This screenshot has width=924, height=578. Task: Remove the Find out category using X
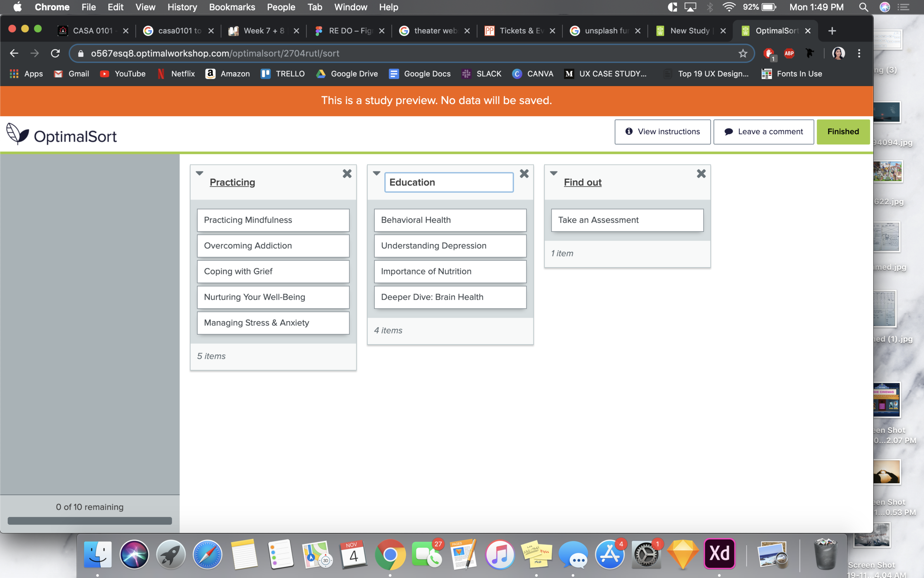pos(701,174)
